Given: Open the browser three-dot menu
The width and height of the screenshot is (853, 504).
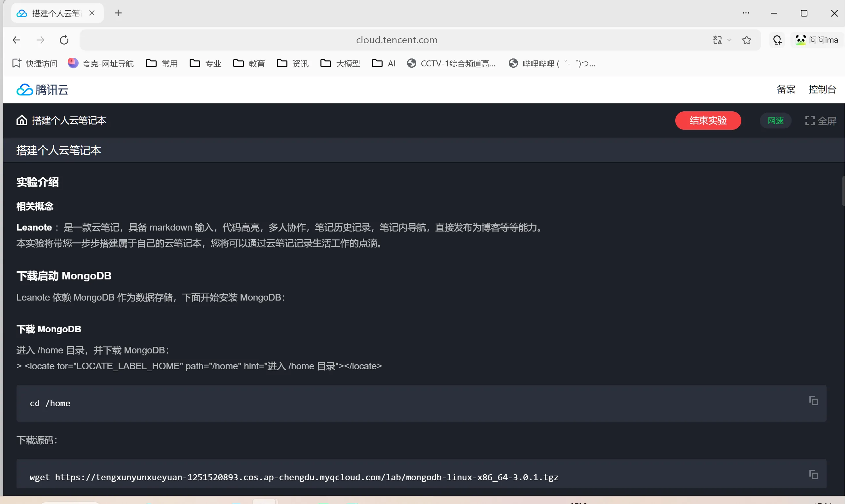Looking at the screenshot, I should coord(746,13).
